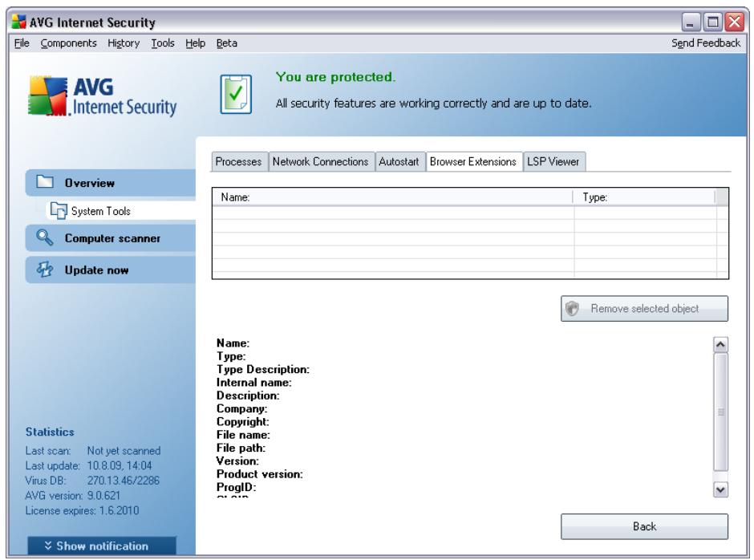Image resolution: width=754 pixels, height=560 pixels.
Task: Click the details scrollbar down arrow
Action: (x=720, y=489)
